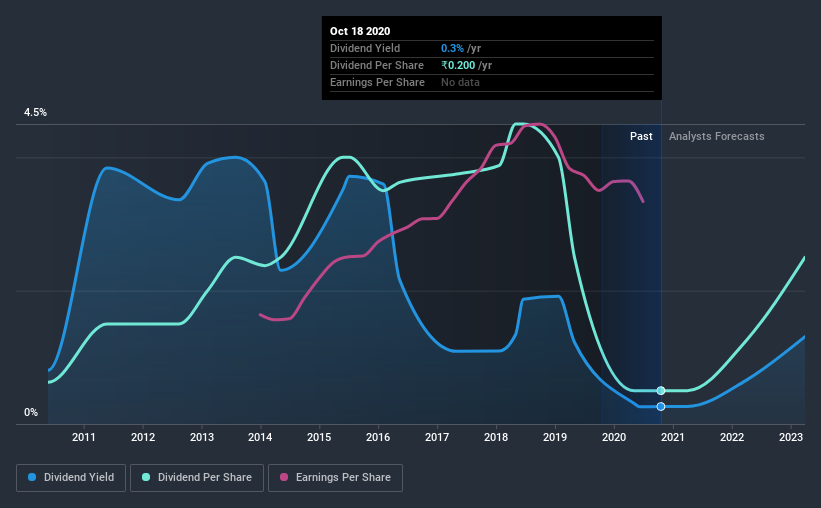Click the 2012 x-axis label

click(x=143, y=437)
